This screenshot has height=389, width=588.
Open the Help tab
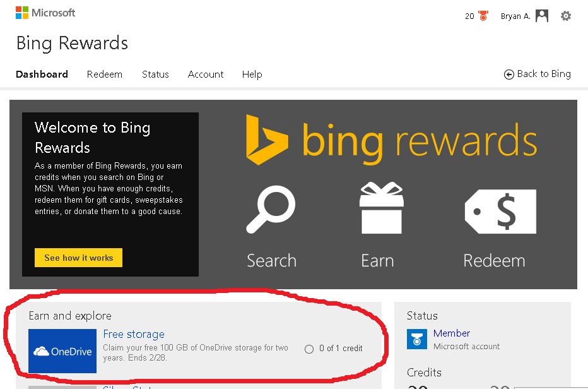tap(252, 75)
